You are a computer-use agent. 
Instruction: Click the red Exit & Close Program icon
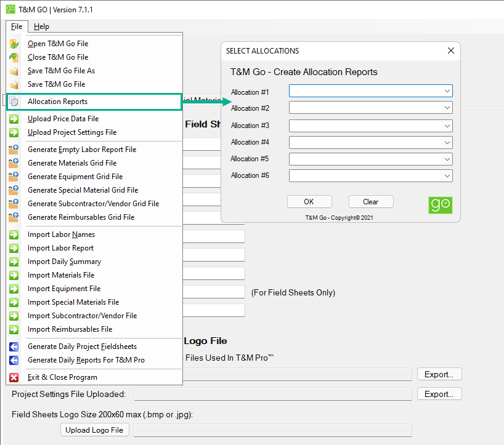click(x=14, y=377)
